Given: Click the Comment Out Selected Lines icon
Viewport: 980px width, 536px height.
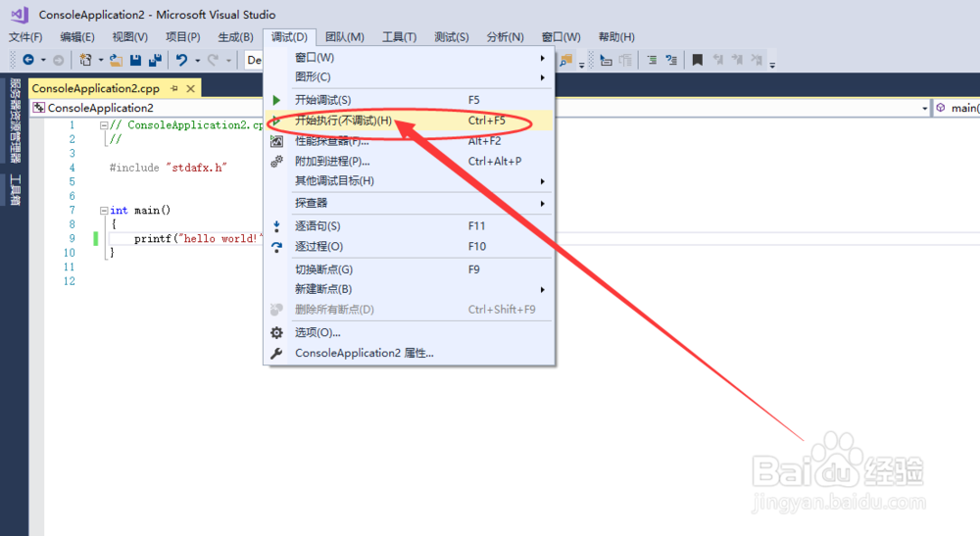Looking at the screenshot, I should point(652,60).
